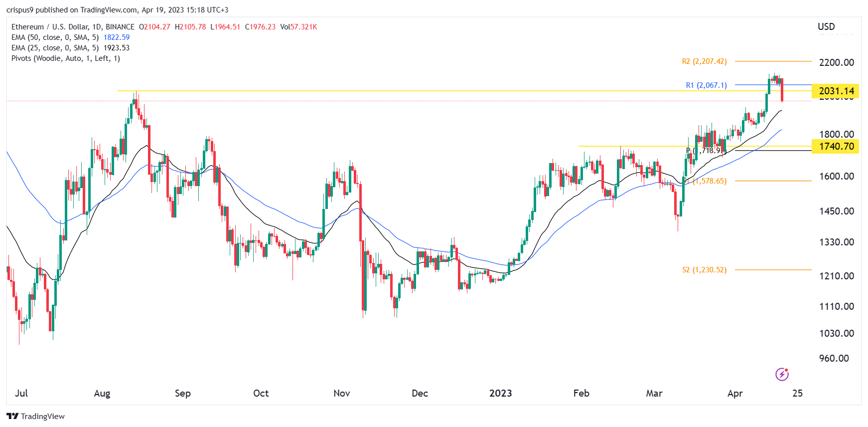Click the Oct label on time axis

[261, 393]
